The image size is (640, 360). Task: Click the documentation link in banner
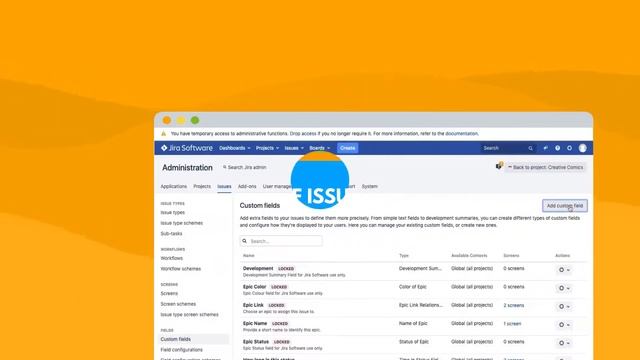pyautogui.click(x=461, y=133)
